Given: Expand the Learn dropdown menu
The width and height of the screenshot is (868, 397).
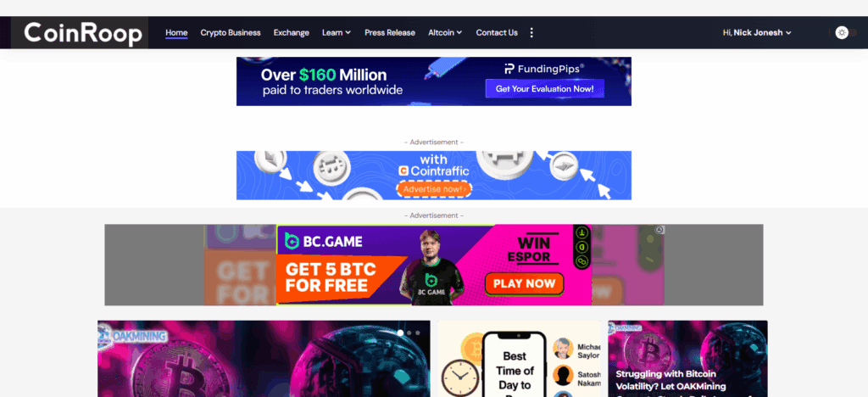Looking at the screenshot, I should [x=337, y=33].
